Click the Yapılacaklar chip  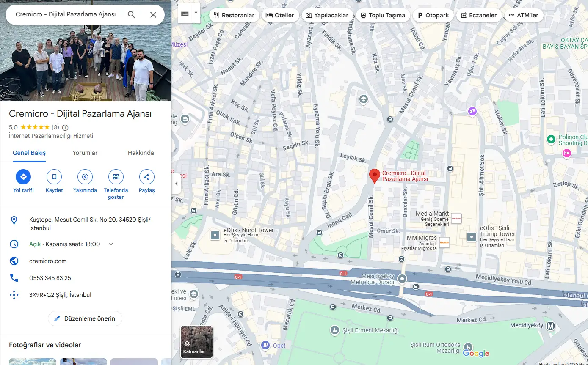click(327, 15)
